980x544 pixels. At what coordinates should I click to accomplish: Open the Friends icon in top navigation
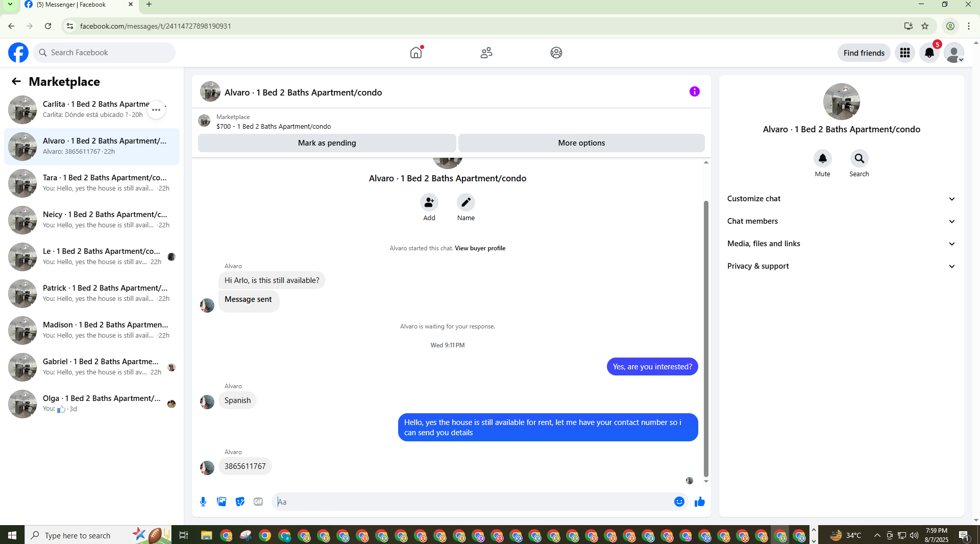[486, 53]
